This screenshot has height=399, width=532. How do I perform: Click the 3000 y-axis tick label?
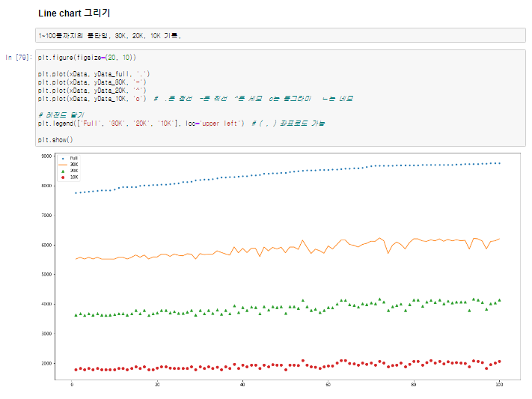[x=46, y=334]
